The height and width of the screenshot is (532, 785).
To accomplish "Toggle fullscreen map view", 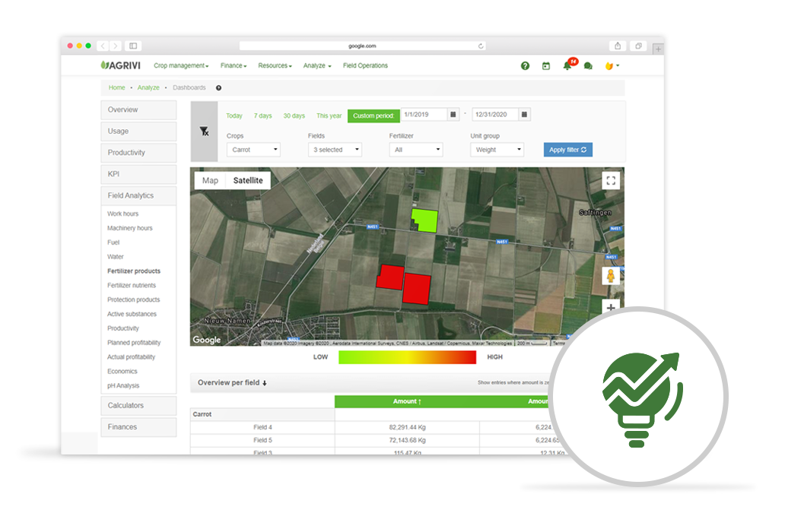I will point(611,181).
